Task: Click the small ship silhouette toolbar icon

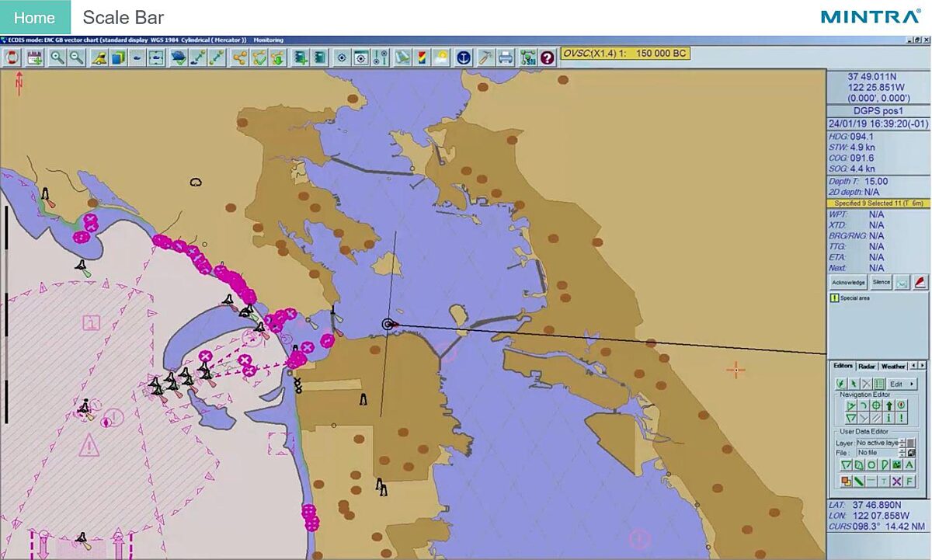Action: [x=137, y=57]
